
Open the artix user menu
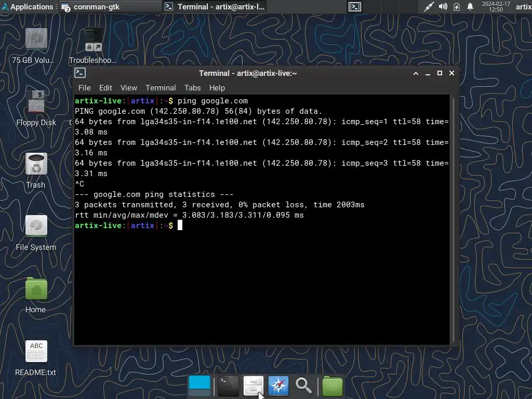click(x=524, y=7)
